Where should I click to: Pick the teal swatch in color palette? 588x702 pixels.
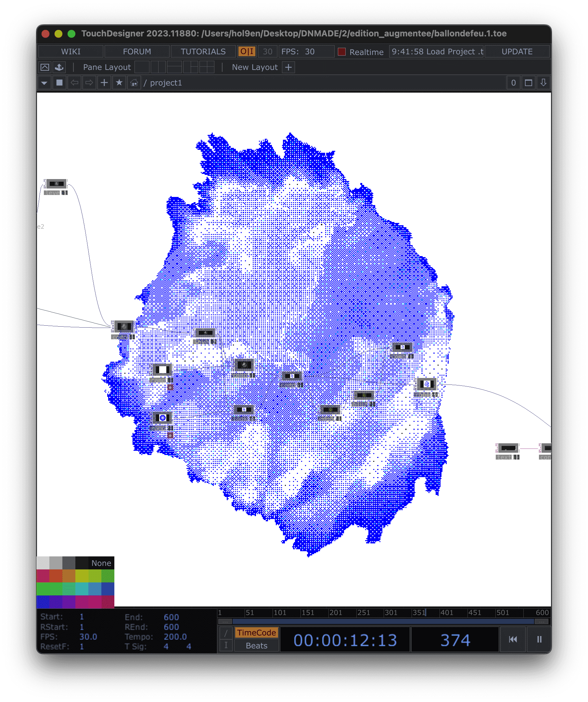coord(82,589)
